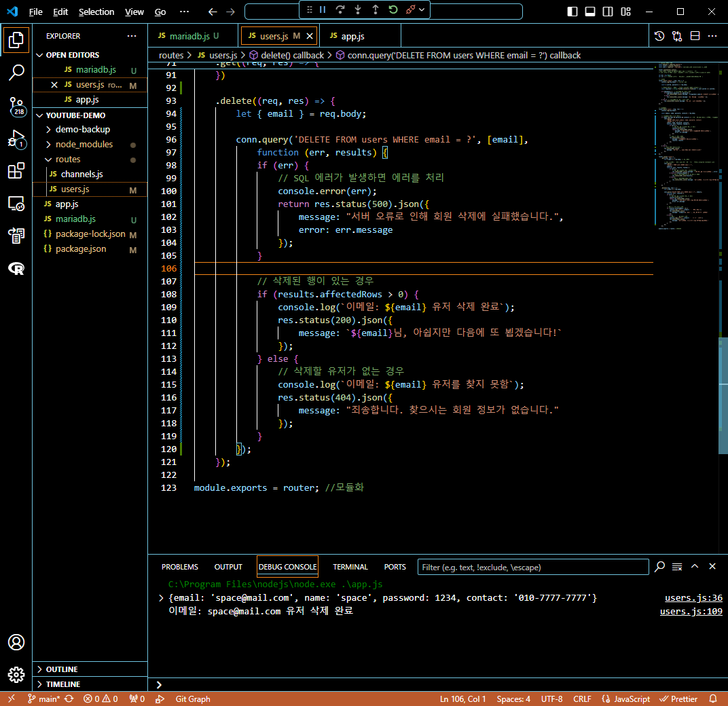This screenshot has width=728, height=706.
Task: Expand the demo-backup folder
Action: point(83,130)
